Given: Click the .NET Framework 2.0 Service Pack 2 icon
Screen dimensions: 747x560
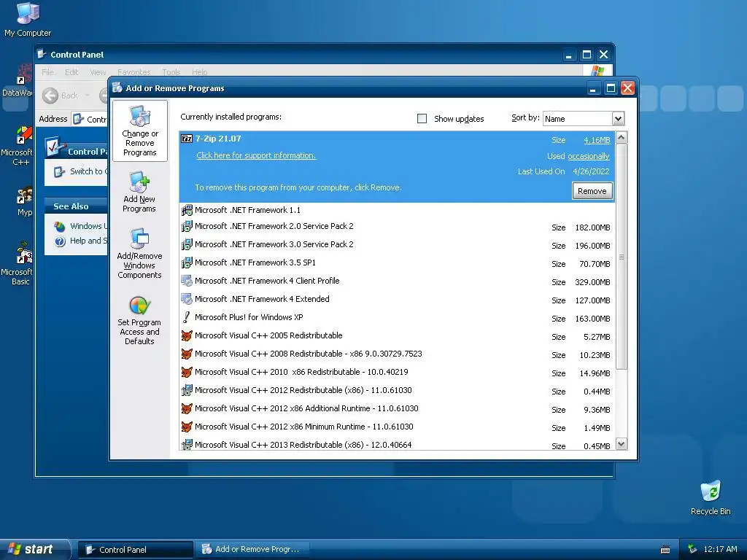Looking at the screenshot, I should 187,226.
